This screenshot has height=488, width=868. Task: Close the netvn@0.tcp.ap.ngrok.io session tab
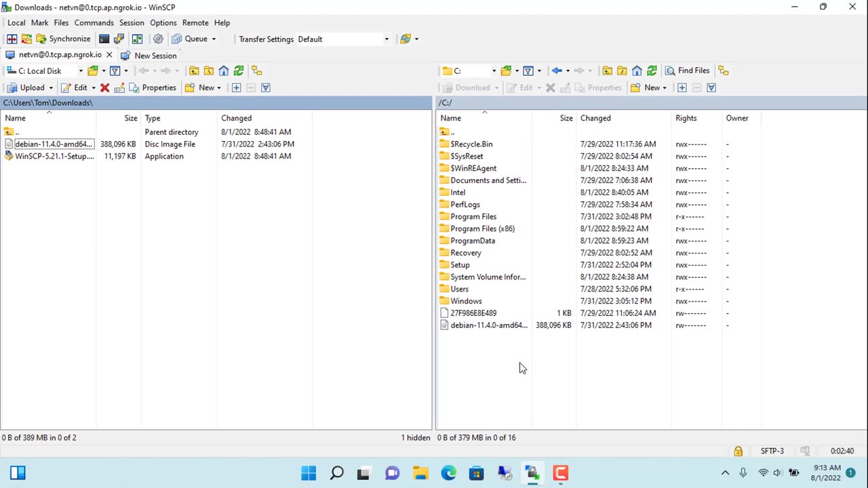click(109, 55)
